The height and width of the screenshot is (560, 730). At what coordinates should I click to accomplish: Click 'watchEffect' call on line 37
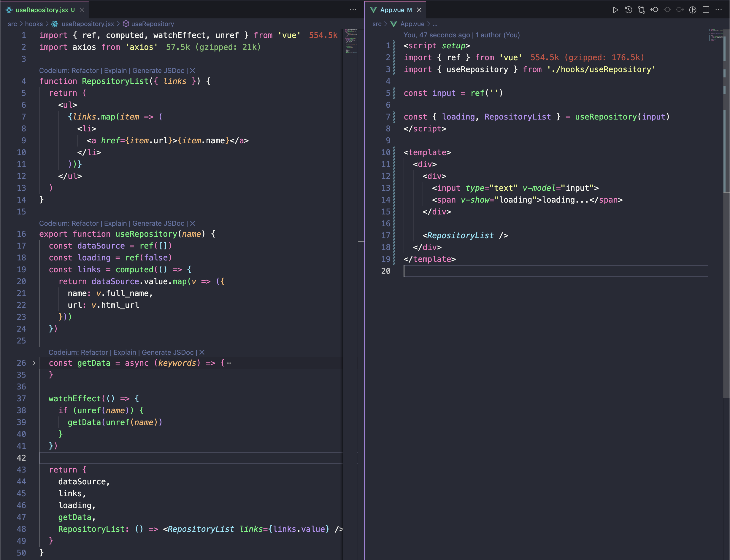click(x=75, y=398)
